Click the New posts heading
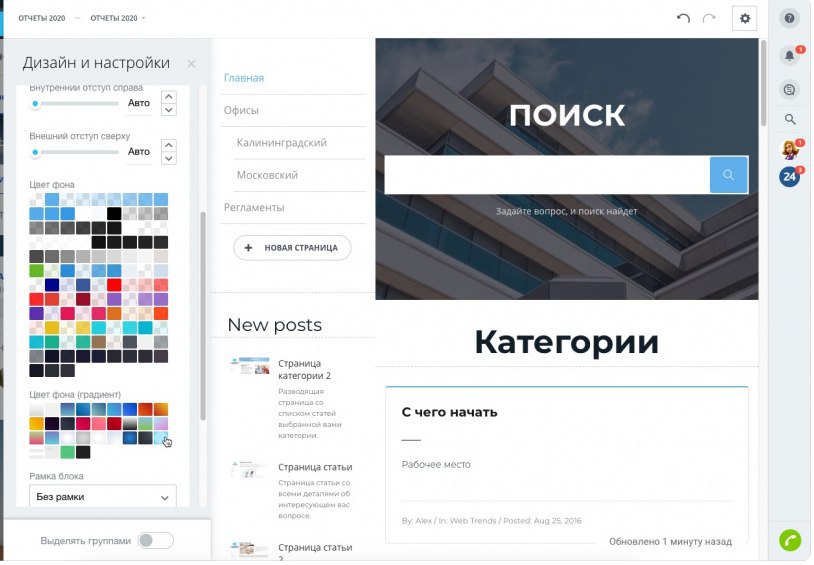Image resolution: width=814 pixels, height=565 pixels. click(275, 325)
